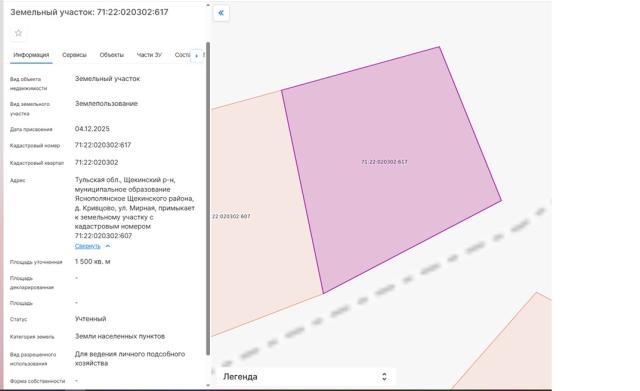Collapse the info panel with double-chevron button
Screen dimensions: 640x391
click(221, 13)
